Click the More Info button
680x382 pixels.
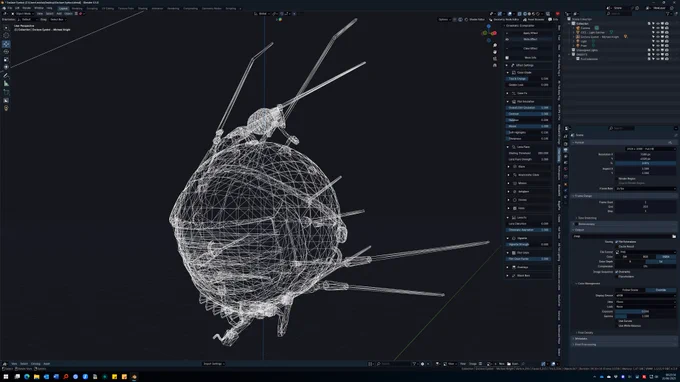tap(530, 58)
